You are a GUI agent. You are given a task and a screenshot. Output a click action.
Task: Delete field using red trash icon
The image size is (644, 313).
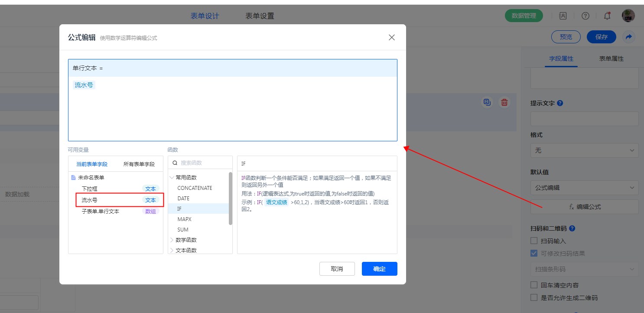click(x=504, y=102)
